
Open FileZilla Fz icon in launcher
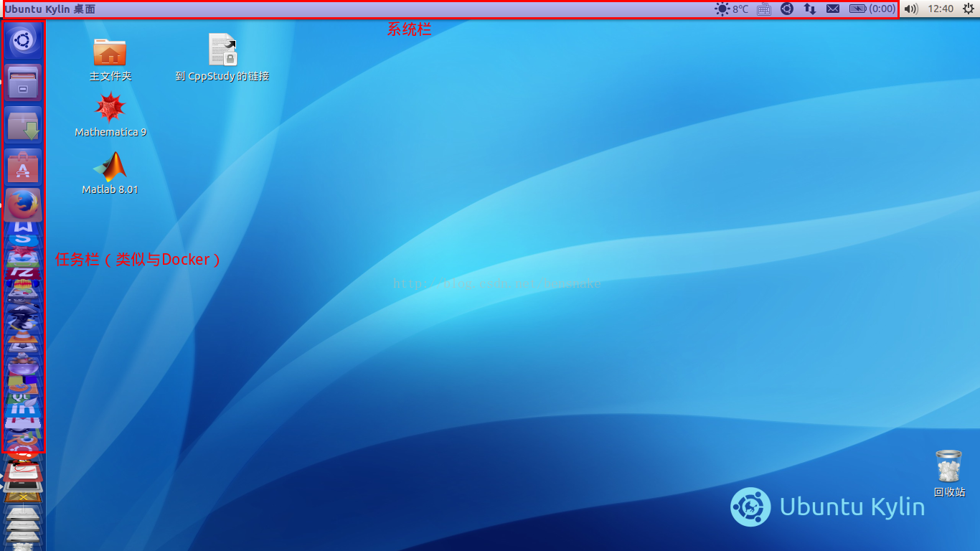pos(24,272)
